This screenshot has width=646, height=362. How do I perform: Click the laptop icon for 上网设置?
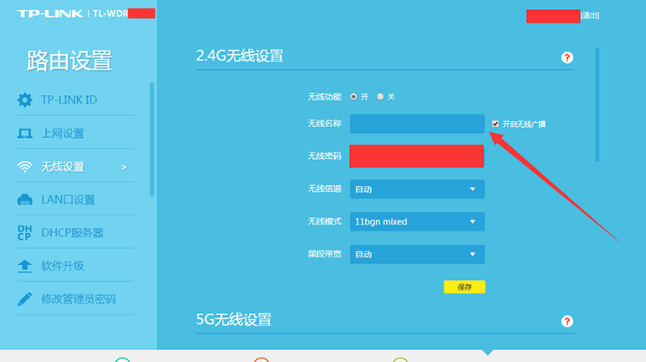25,133
